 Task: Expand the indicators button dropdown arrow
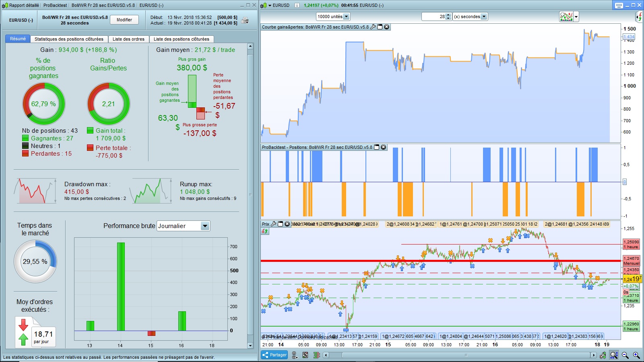(x=576, y=16)
